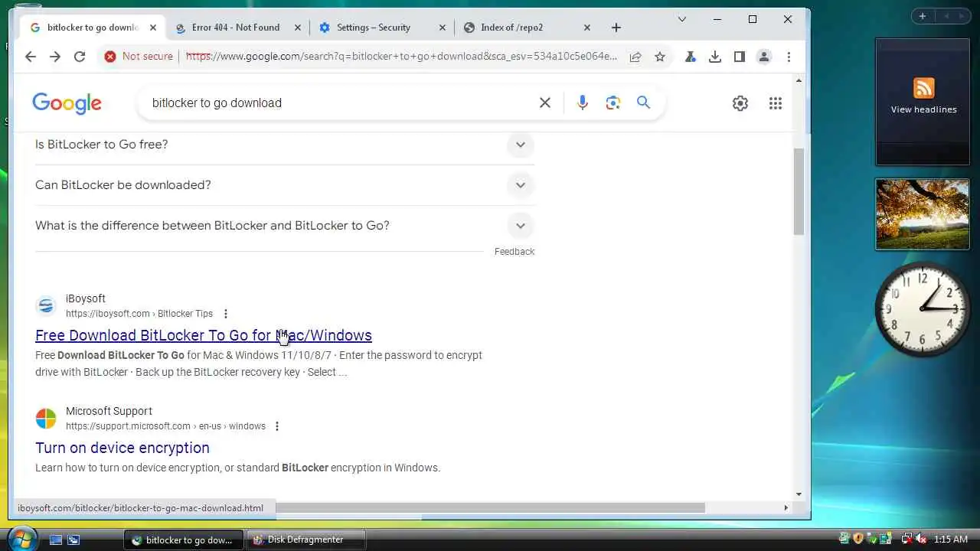Open the Chrome tab search chevron

point(682,19)
